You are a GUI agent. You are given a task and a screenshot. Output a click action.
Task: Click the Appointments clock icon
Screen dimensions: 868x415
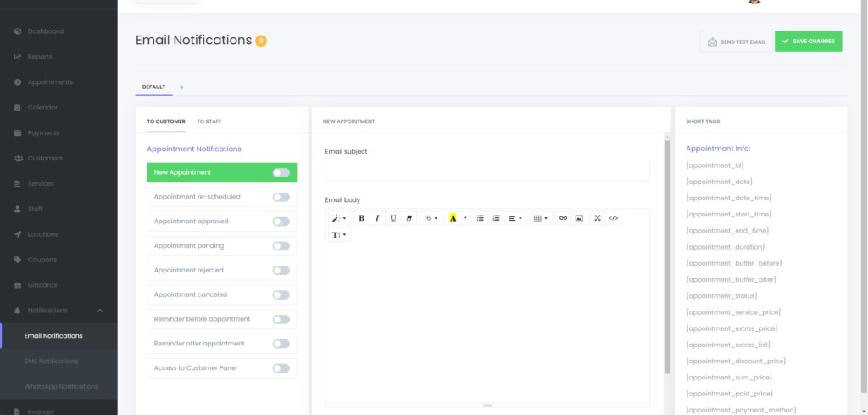tap(18, 82)
